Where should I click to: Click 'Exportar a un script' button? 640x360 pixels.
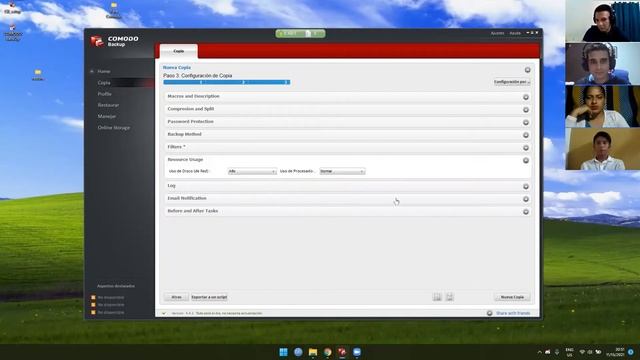coord(209,297)
